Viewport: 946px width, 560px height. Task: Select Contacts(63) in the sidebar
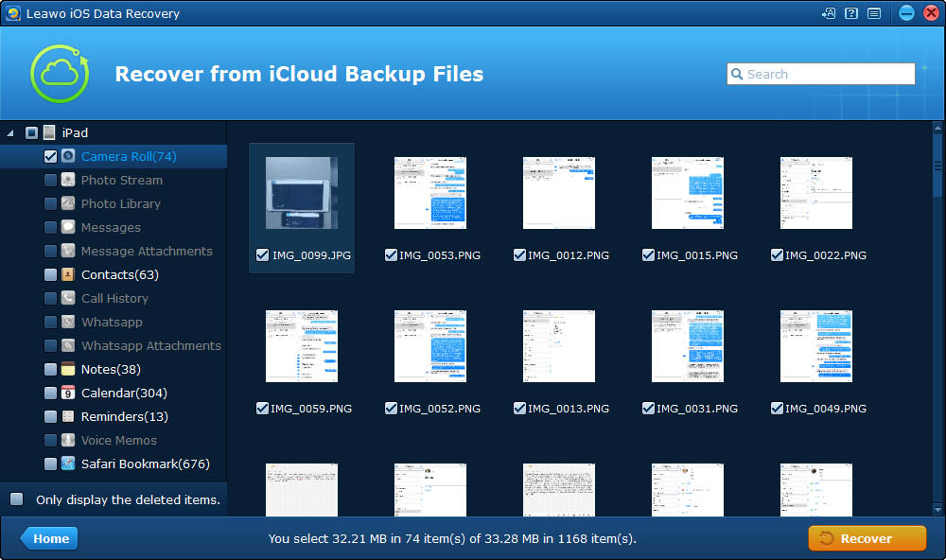pos(119,274)
